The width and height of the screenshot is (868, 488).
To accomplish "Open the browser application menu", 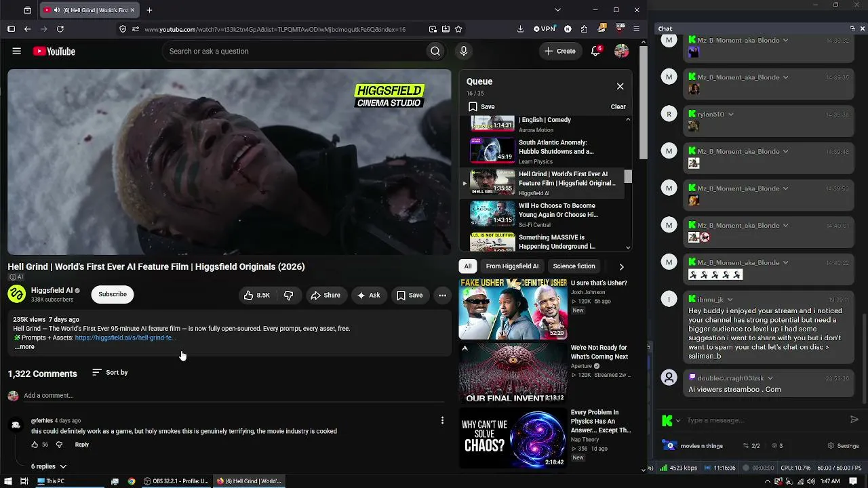I will pyautogui.click(x=636, y=29).
